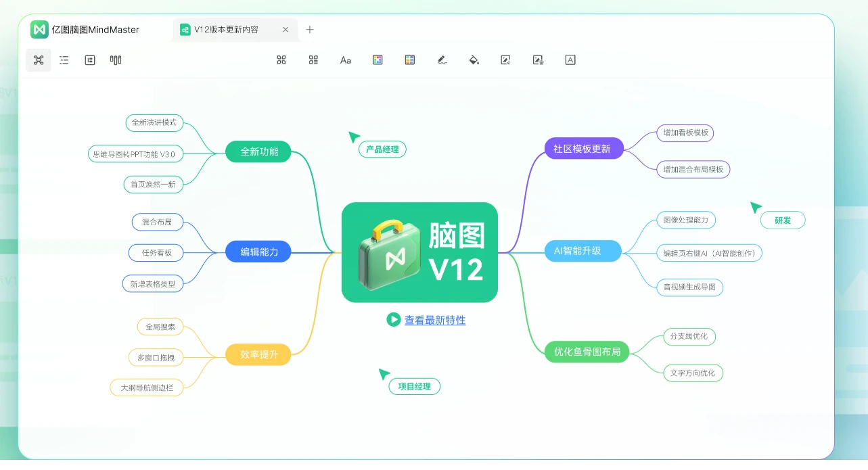Click the 查看最新特性 link
The height and width of the screenshot is (470, 868).
(435, 320)
